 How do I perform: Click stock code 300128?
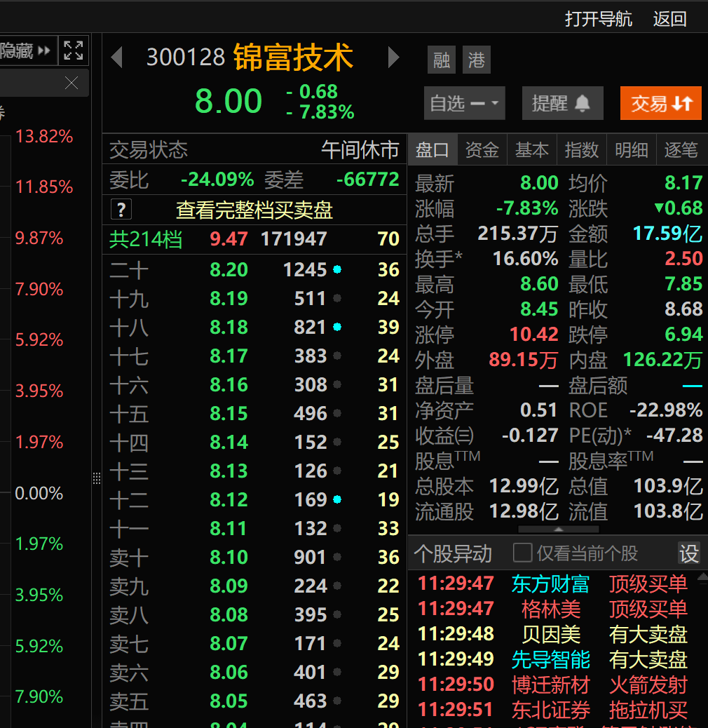coord(186,58)
